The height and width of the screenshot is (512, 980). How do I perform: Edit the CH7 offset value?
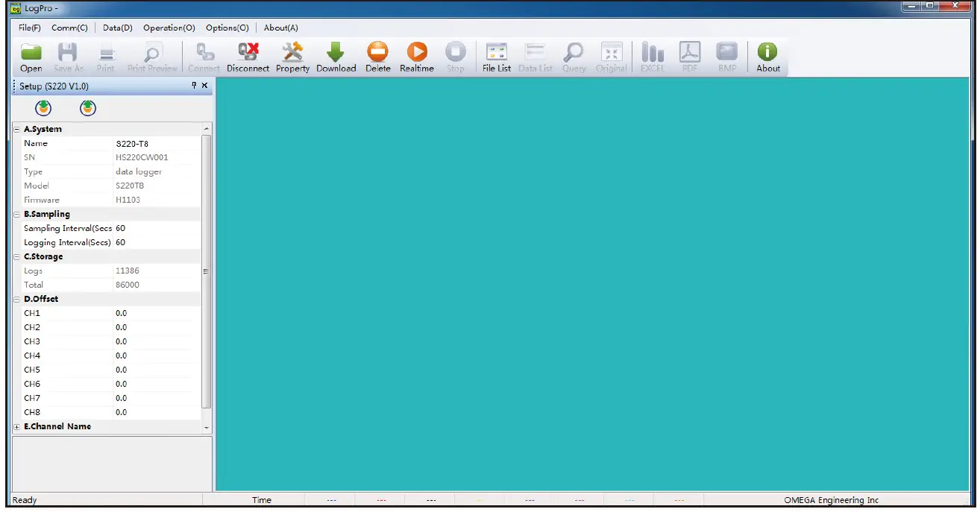tap(157, 399)
